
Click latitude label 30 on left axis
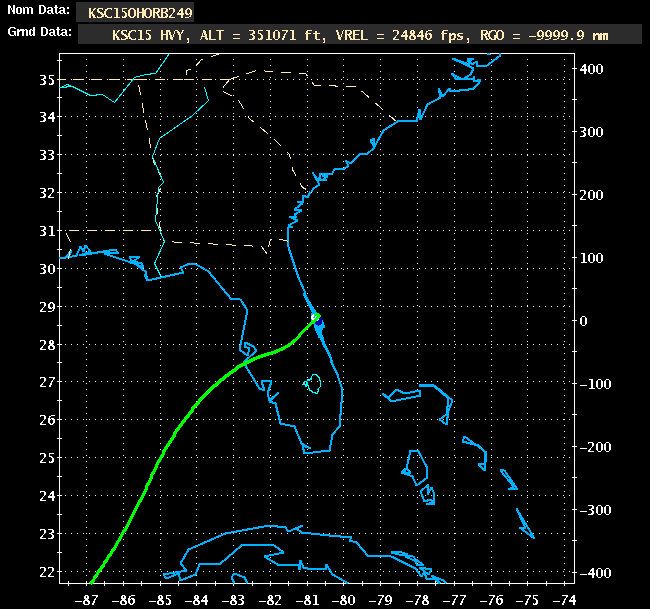pos(47,269)
